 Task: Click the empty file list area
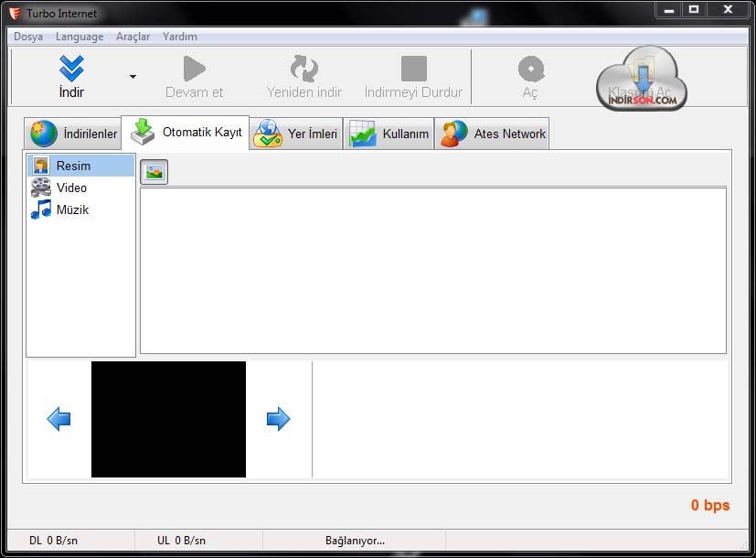tap(433, 271)
